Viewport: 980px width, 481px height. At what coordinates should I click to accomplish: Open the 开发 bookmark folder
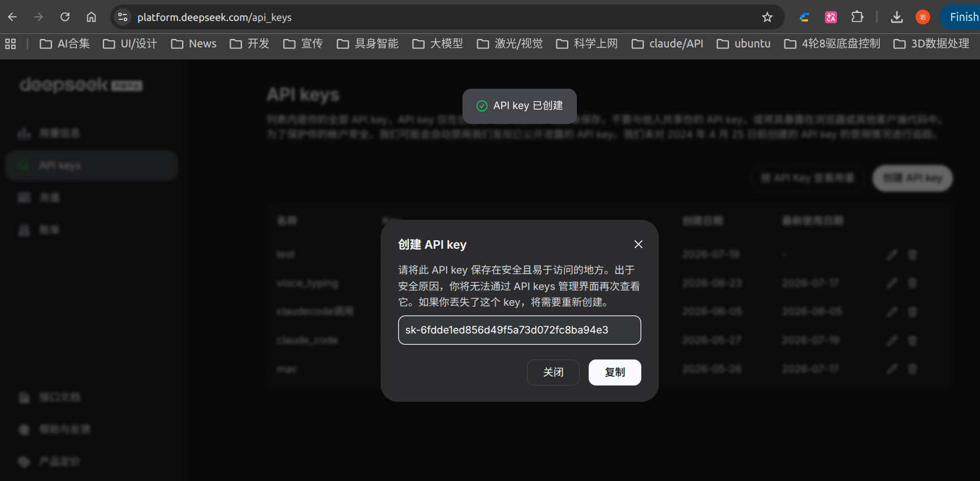(x=249, y=44)
